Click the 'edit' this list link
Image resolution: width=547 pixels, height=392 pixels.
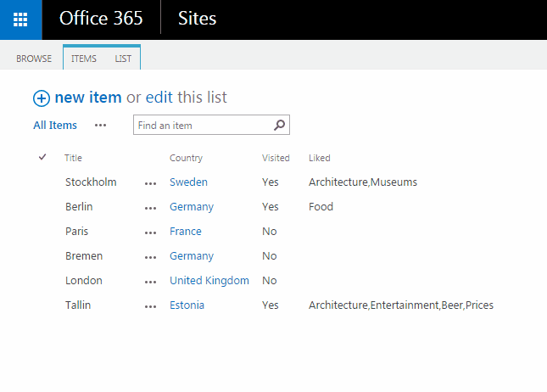pyautogui.click(x=159, y=98)
